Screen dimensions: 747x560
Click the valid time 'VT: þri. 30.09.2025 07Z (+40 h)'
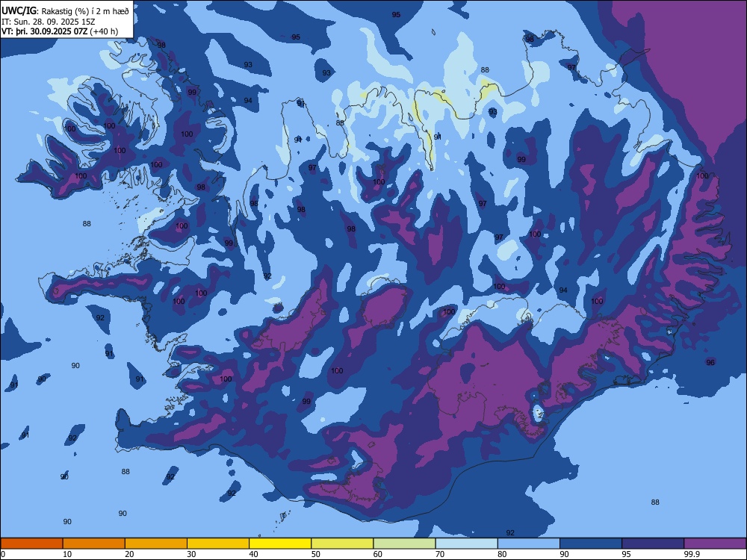click(60, 31)
